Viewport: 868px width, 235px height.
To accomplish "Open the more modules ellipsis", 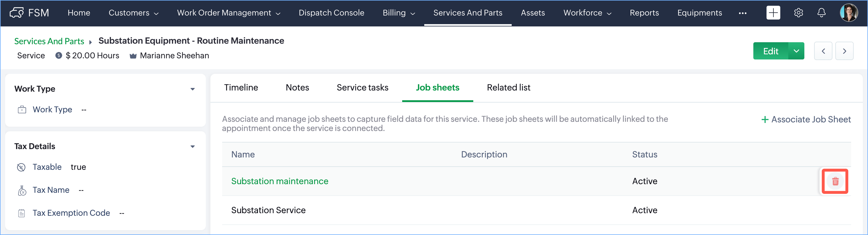I will pyautogui.click(x=742, y=13).
